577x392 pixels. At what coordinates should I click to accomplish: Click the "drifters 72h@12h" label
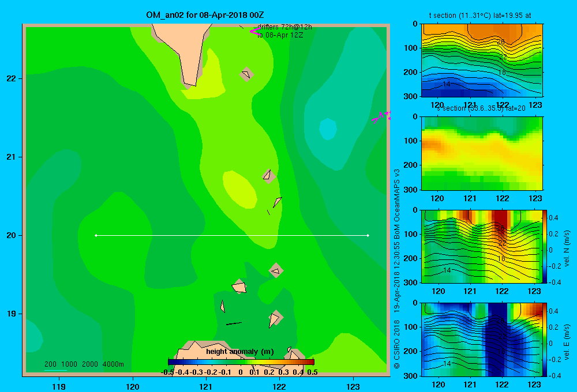coord(284,27)
